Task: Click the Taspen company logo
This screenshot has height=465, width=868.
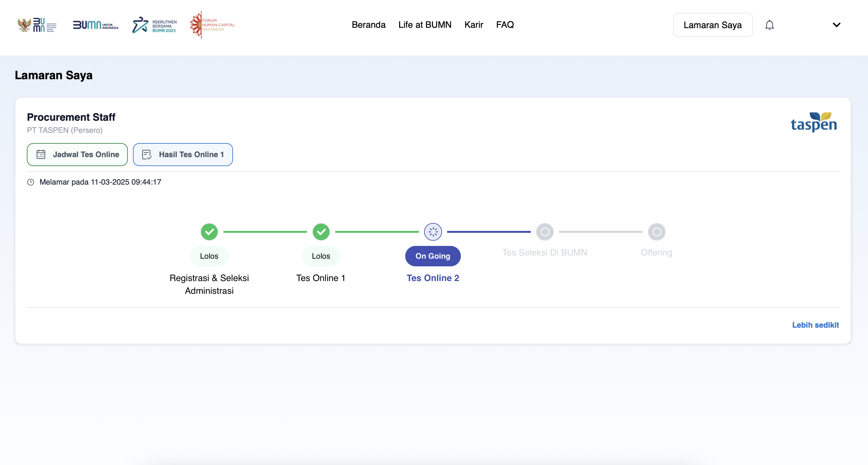Action: (813, 123)
